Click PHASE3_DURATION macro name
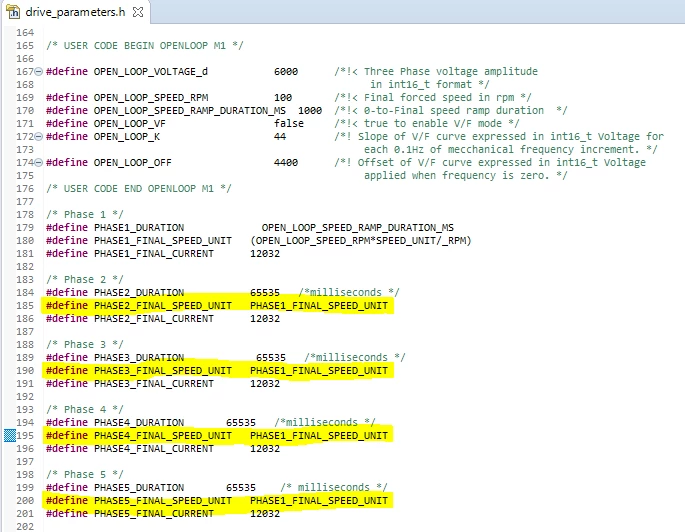 [139, 358]
